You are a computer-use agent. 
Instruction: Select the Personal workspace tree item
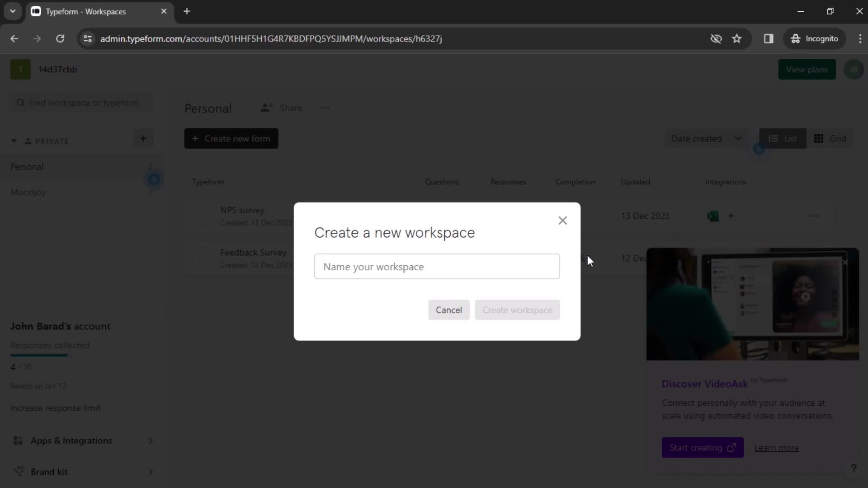(27, 167)
